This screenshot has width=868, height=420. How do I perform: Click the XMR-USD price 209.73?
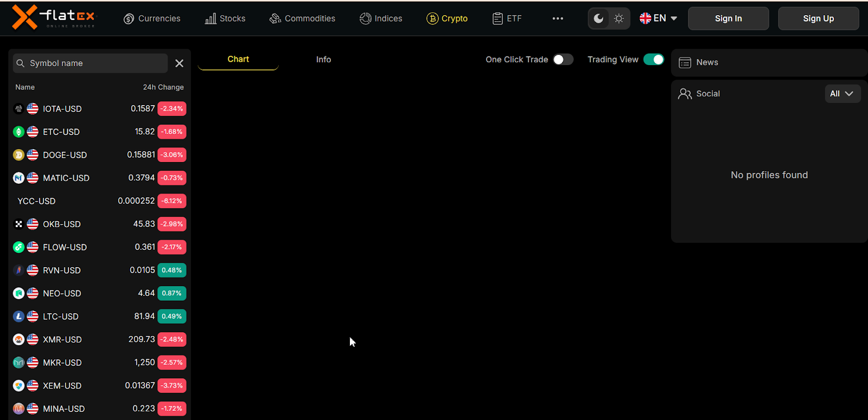click(x=142, y=339)
